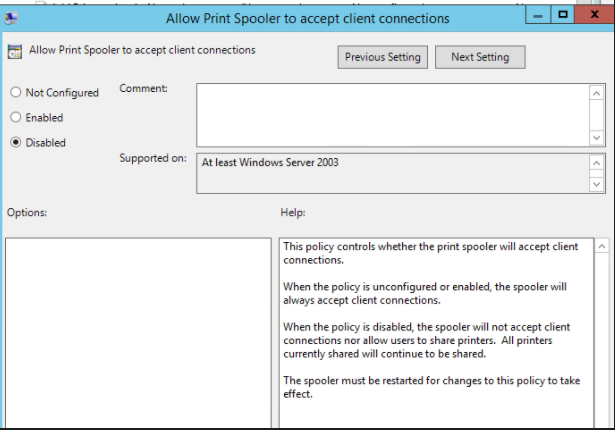Click Help panel scroll up arrow
Viewport: 615px width, 430px height.
click(602, 246)
